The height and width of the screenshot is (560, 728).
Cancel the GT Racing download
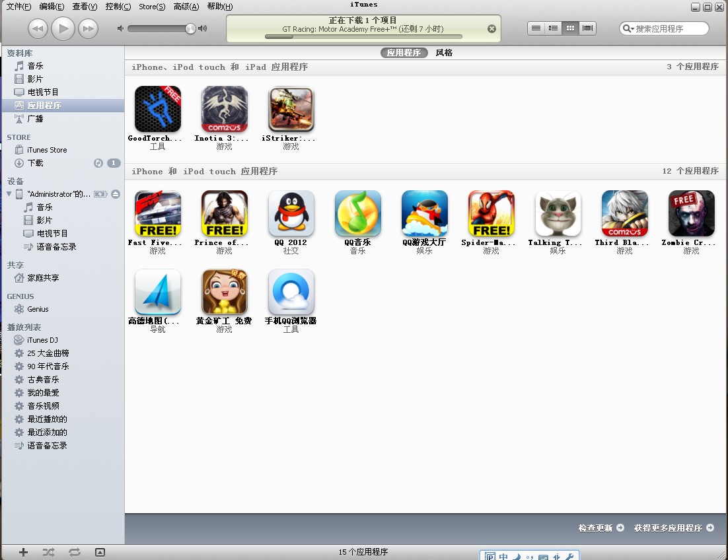(491, 29)
